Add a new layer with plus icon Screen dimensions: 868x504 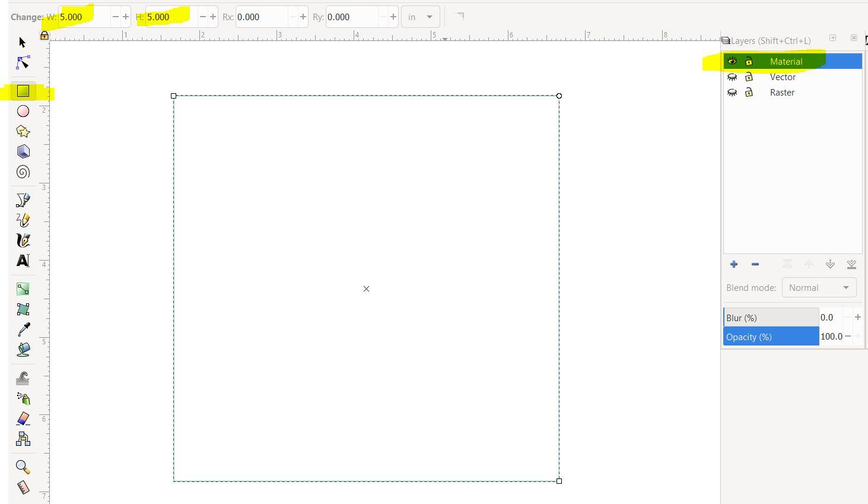[x=734, y=264]
